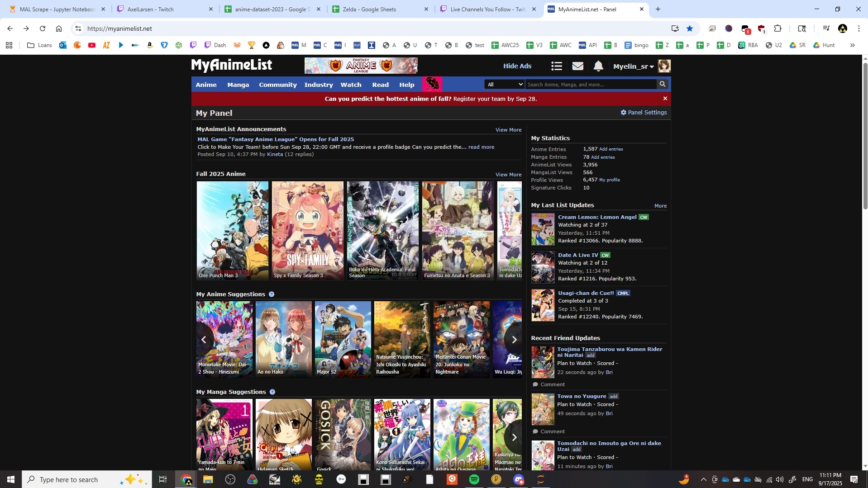Open the Industry nav menu

[319, 85]
